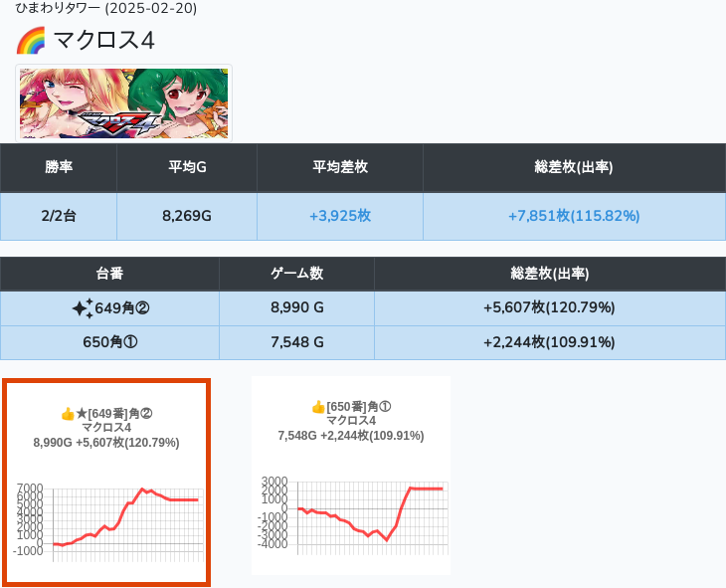The width and height of the screenshot is (726, 588).
Task: Select the 649番 highlighted graph card
Action: tap(106, 483)
